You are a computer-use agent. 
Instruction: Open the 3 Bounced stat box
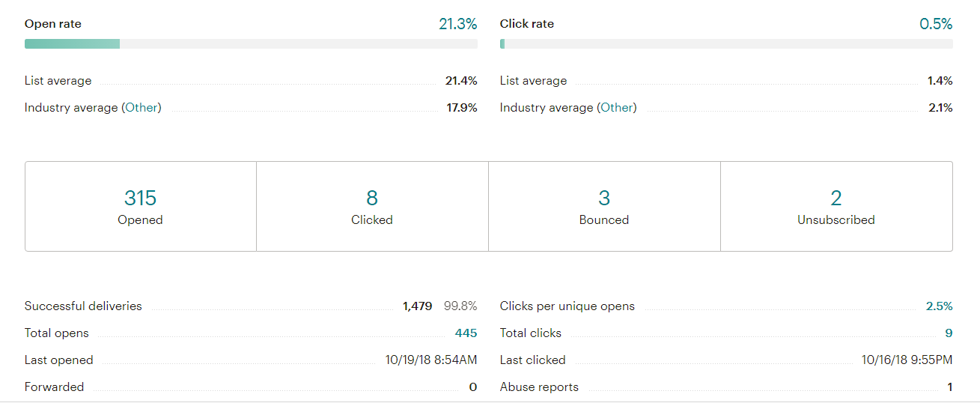(603, 206)
